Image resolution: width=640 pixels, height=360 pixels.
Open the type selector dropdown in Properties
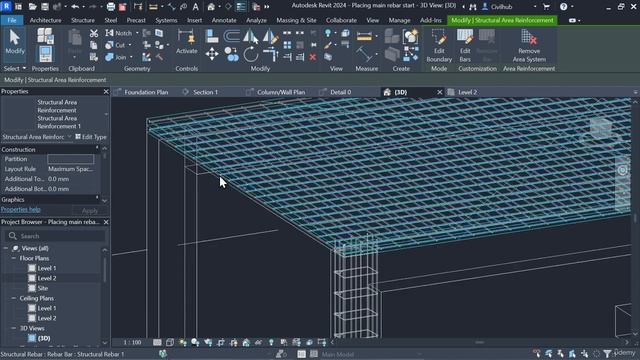[x=106, y=114]
